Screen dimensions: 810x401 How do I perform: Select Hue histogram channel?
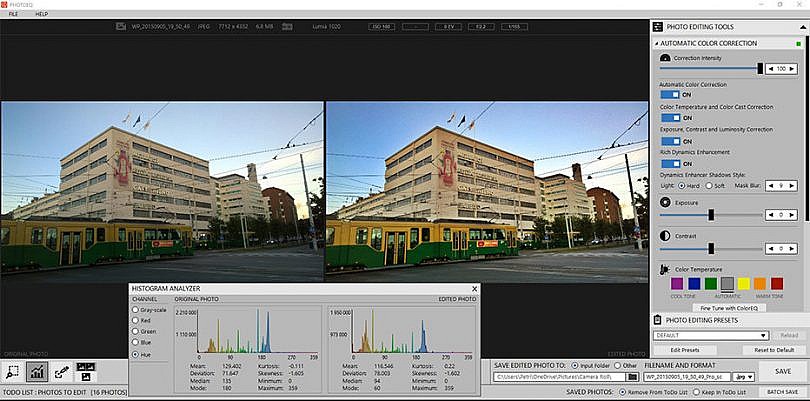pos(135,354)
